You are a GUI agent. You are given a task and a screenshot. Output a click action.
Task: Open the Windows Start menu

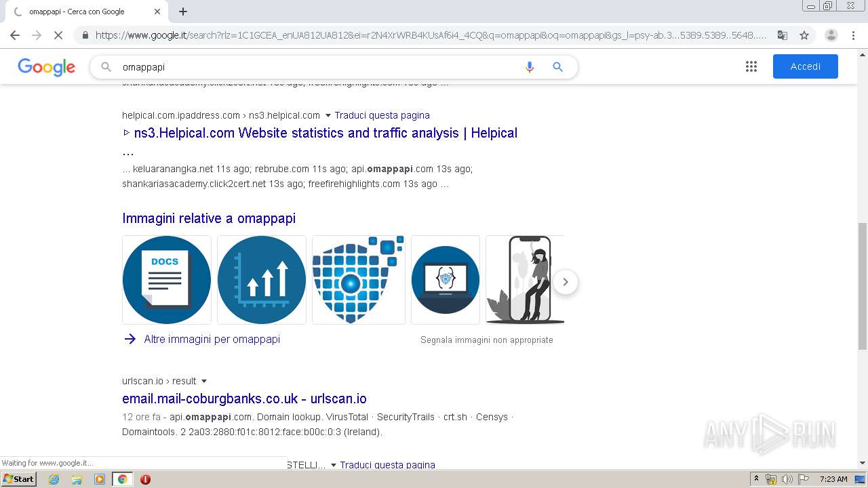pyautogui.click(x=19, y=479)
